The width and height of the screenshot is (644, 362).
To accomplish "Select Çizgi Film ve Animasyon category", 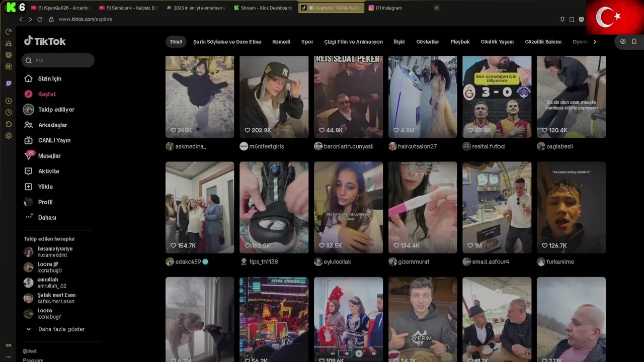I will click(353, 42).
